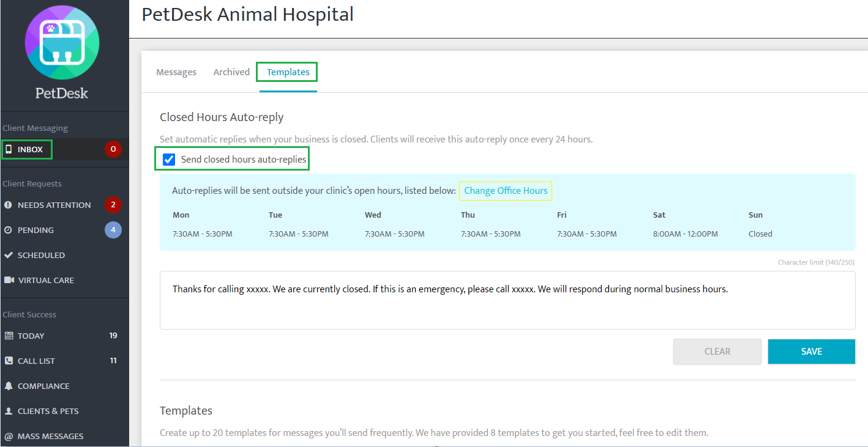Click the Call List phone icon
The image size is (868, 447).
coord(9,361)
